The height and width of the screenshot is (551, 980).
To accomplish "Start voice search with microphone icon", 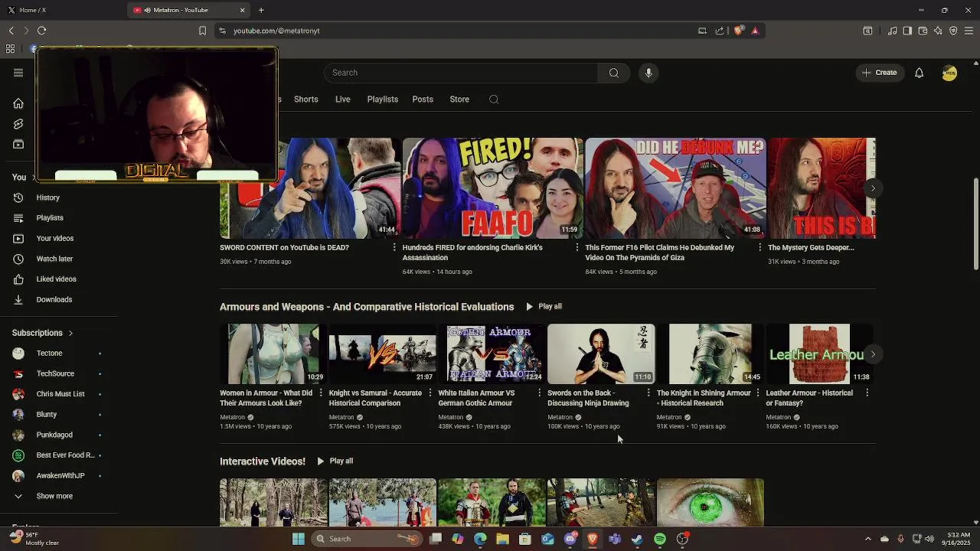I will (648, 73).
